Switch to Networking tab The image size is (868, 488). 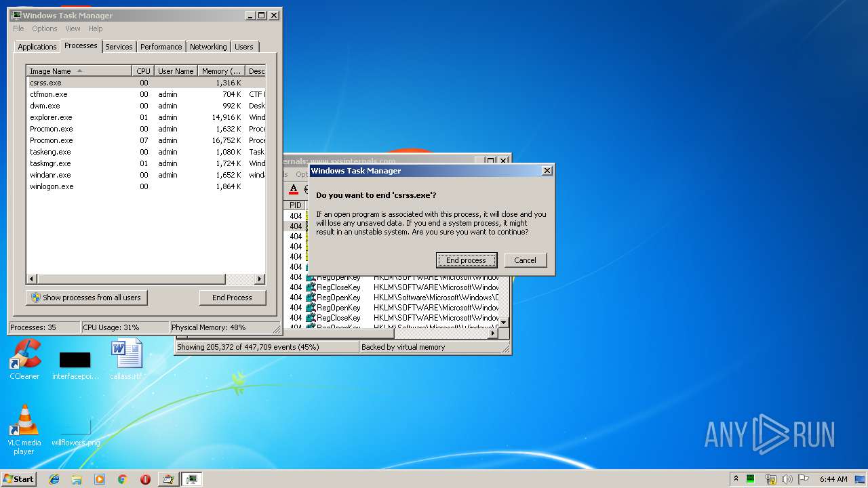pyautogui.click(x=208, y=47)
